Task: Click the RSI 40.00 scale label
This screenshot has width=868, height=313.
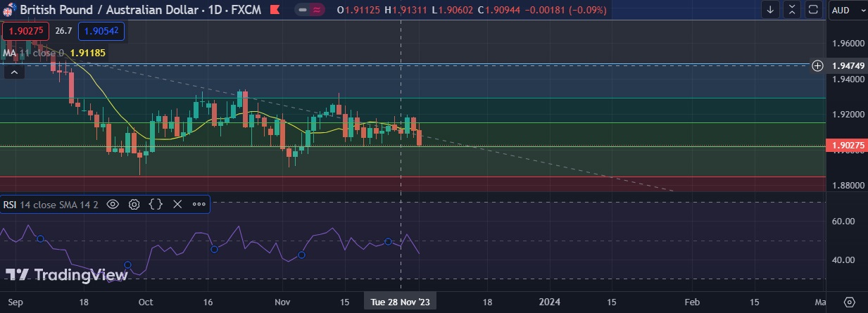Action: [843, 260]
